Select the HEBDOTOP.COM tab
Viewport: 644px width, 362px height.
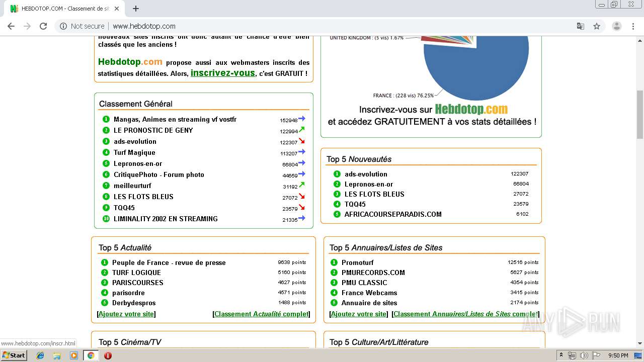(65, 9)
